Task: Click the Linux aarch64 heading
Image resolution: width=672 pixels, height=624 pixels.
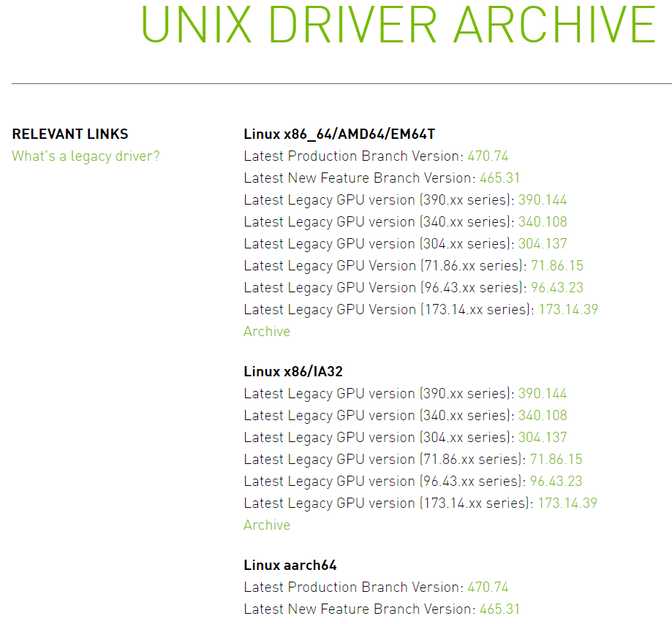Action: pos(290,565)
